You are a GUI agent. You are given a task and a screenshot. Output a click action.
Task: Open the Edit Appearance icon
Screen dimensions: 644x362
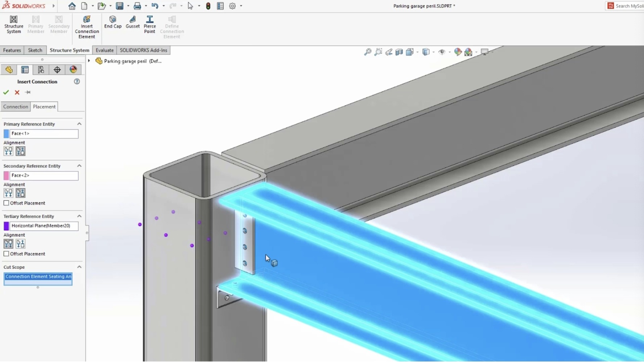458,52
